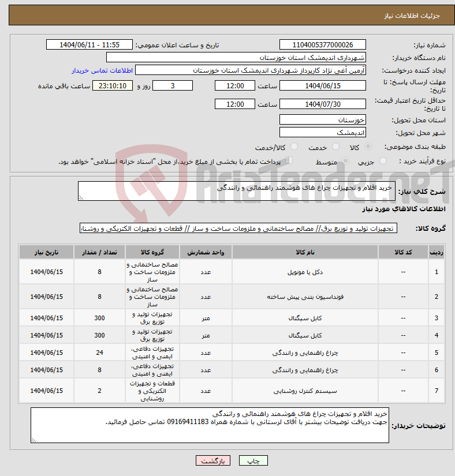
Task: Click the شماره نیاز number field
Action: [x=323, y=44]
